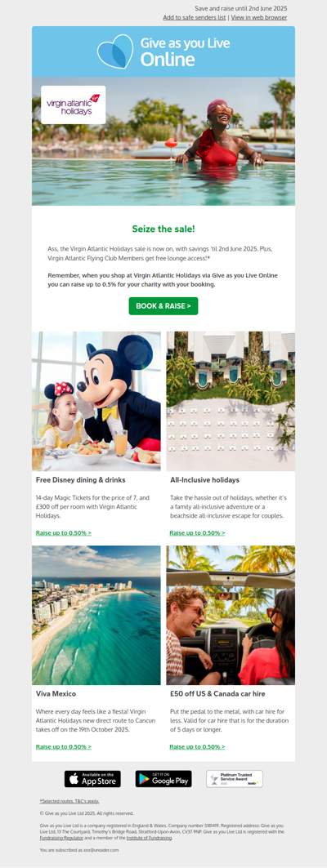Screen dimensions: 327x868
Task: Open the Platinum Trusted Service Award badge
Action: coord(235,779)
